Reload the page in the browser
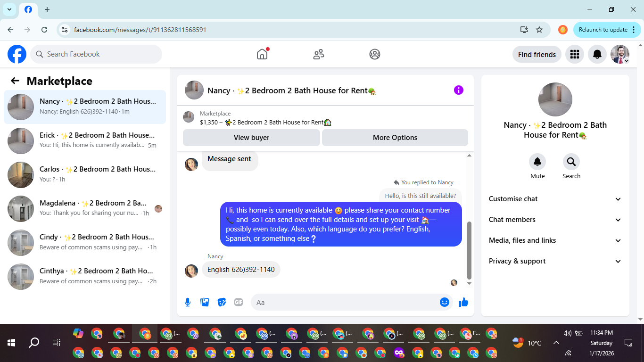The height and width of the screenshot is (362, 644). 44,30
